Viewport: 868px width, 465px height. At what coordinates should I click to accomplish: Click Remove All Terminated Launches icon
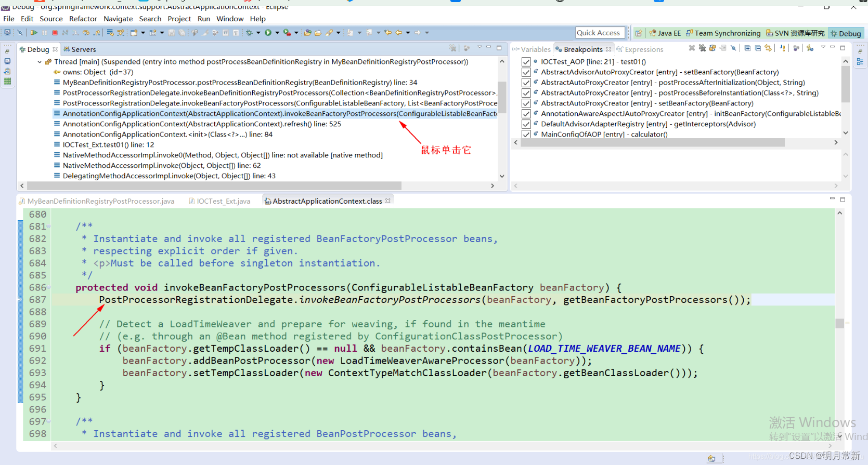pyautogui.click(x=453, y=48)
